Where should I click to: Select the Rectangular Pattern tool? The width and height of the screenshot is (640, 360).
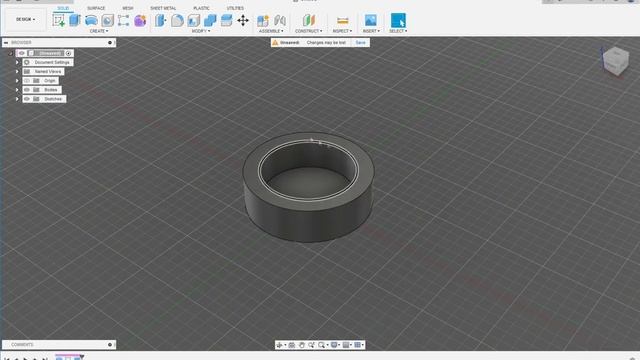(x=123, y=20)
